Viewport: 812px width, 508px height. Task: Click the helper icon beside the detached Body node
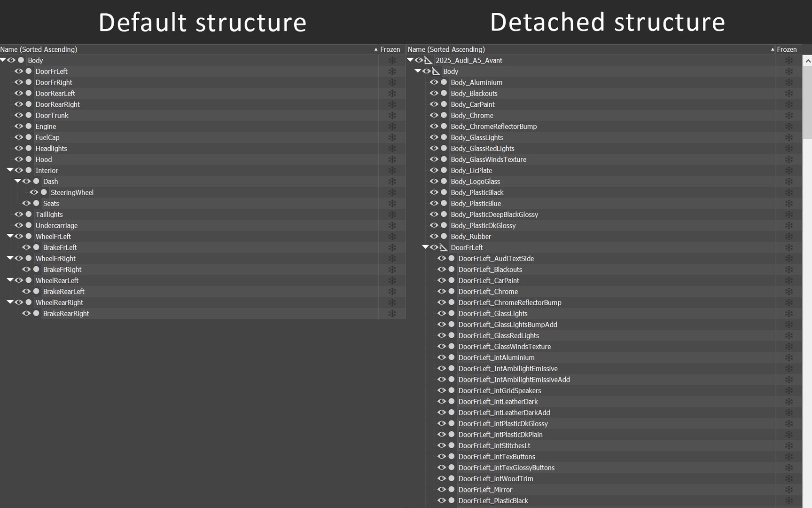(436, 71)
